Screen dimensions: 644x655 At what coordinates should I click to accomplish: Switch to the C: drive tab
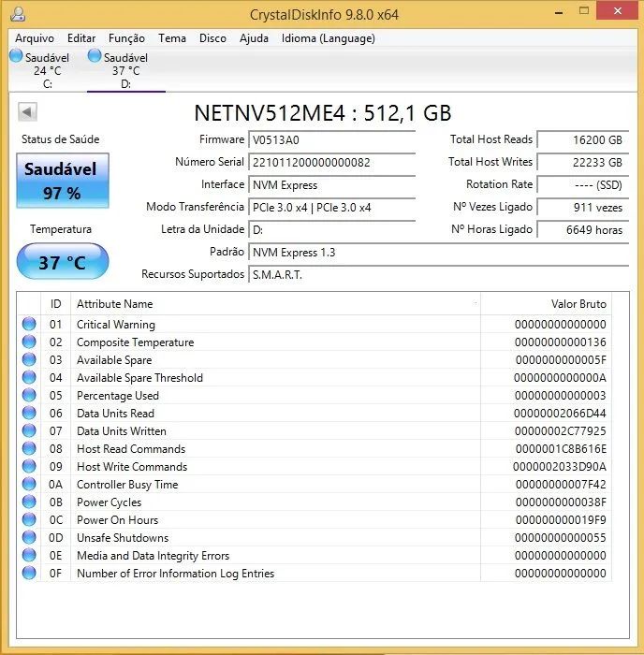pos(47,70)
